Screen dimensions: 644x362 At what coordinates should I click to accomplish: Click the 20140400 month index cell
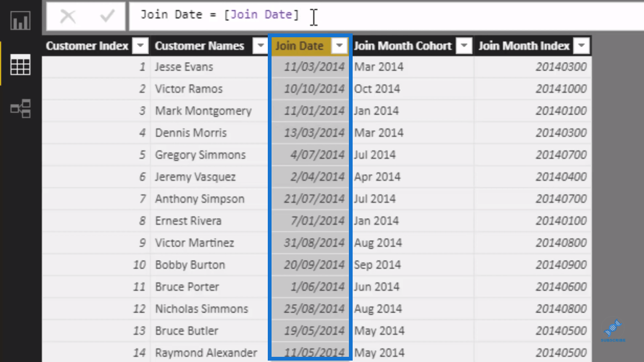pos(533,177)
